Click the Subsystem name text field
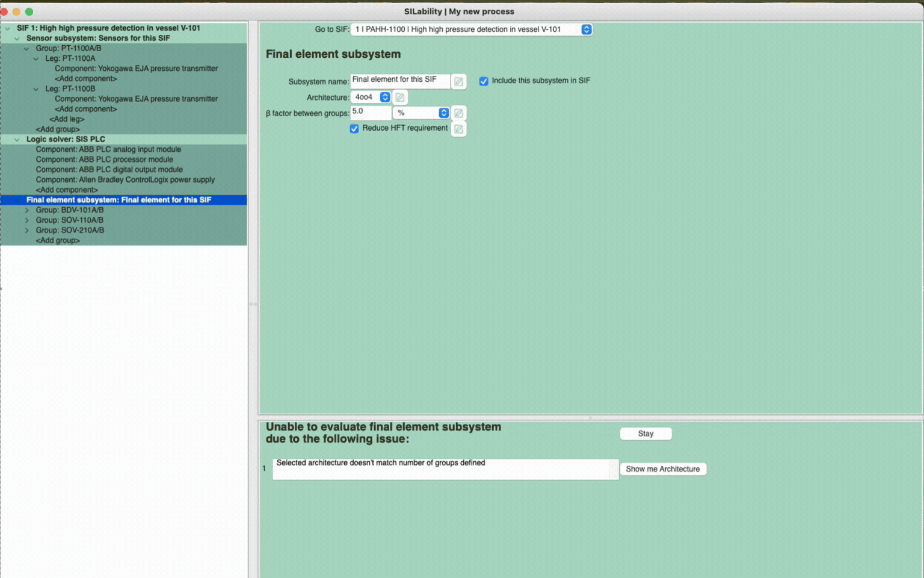The image size is (924, 578). 399,80
